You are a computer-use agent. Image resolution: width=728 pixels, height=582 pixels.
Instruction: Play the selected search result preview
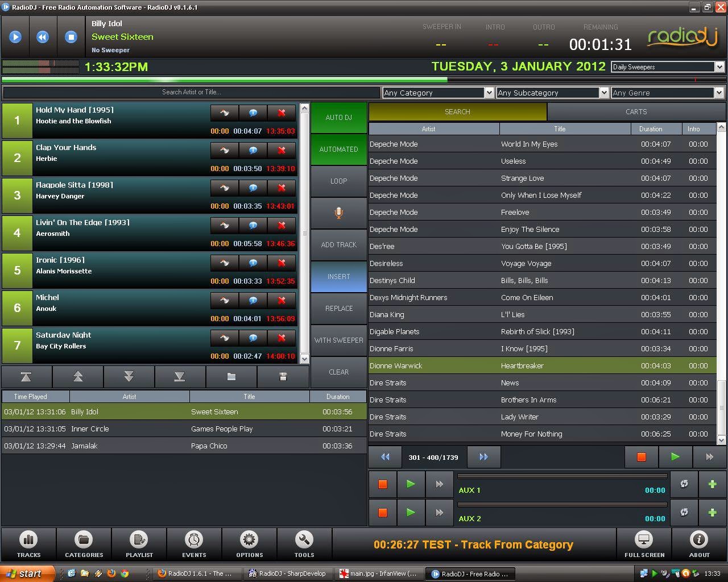[x=675, y=457]
